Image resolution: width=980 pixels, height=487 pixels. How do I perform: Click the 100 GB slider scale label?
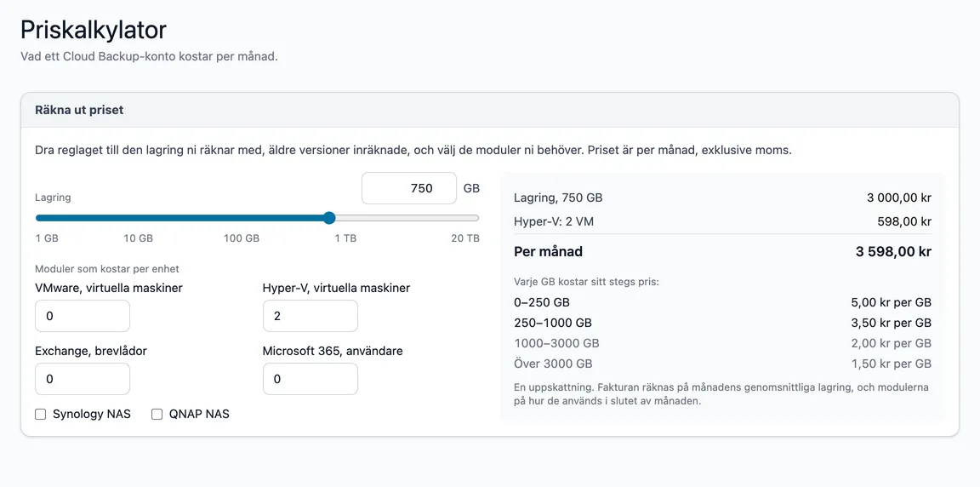click(x=242, y=238)
